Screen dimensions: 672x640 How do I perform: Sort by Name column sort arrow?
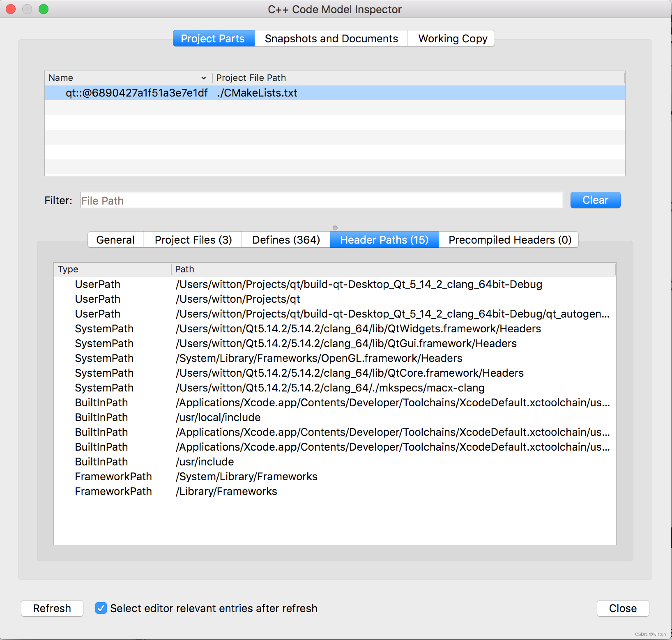(x=203, y=78)
